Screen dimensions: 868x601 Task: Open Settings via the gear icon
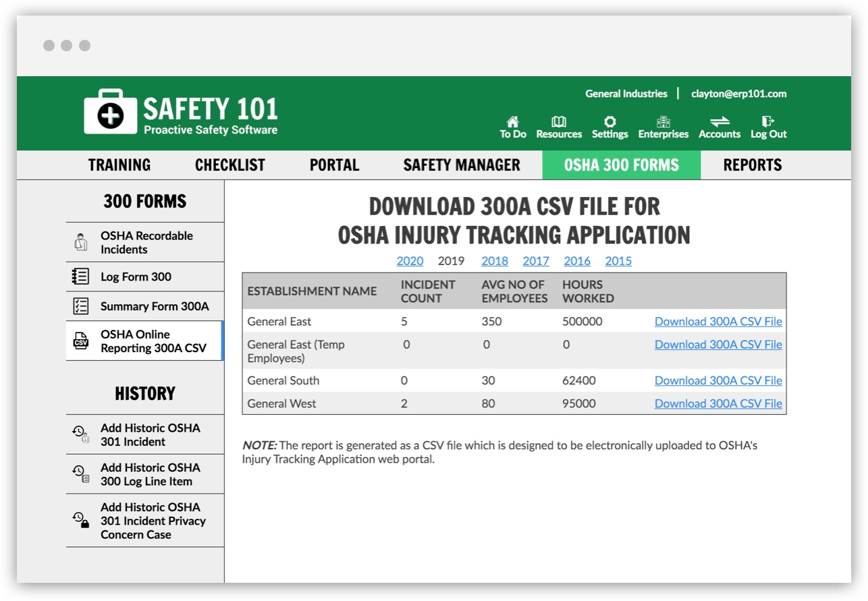point(609,123)
